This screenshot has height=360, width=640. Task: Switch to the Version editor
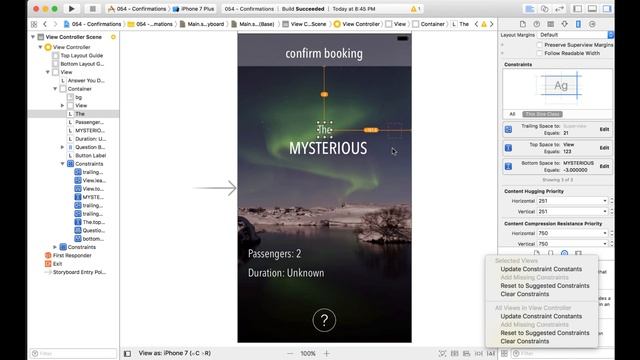click(559, 9)
